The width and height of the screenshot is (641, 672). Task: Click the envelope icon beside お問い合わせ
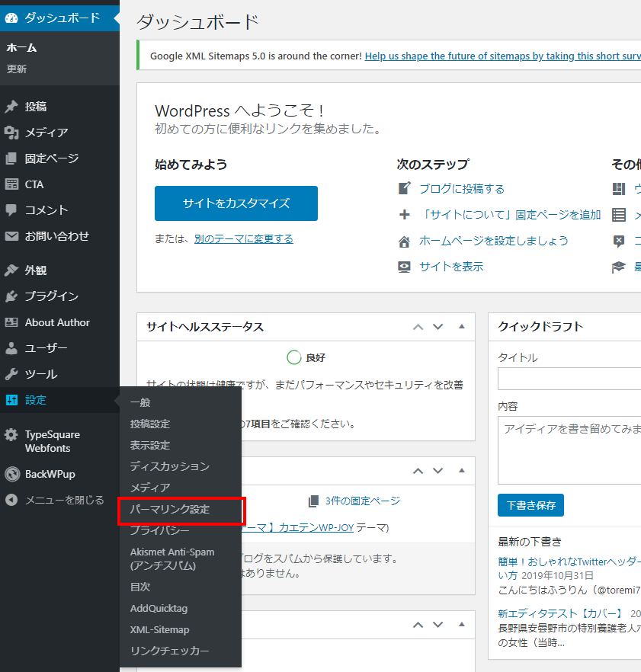coord(11,236)
